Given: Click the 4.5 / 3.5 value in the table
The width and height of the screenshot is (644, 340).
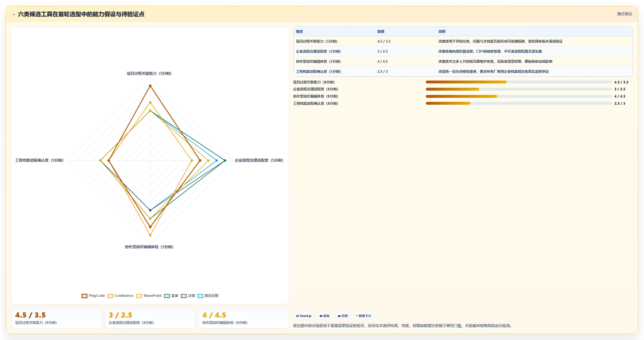Looking at the screenshot, I should [x=384, y=41].
